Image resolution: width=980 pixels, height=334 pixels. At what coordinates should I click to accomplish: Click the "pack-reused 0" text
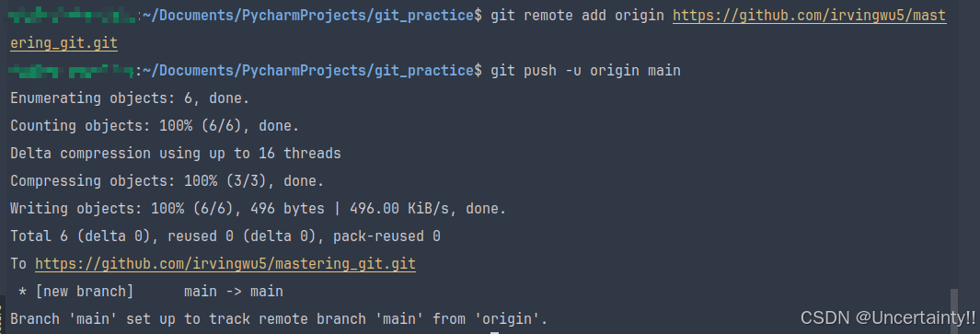(386, 236)
